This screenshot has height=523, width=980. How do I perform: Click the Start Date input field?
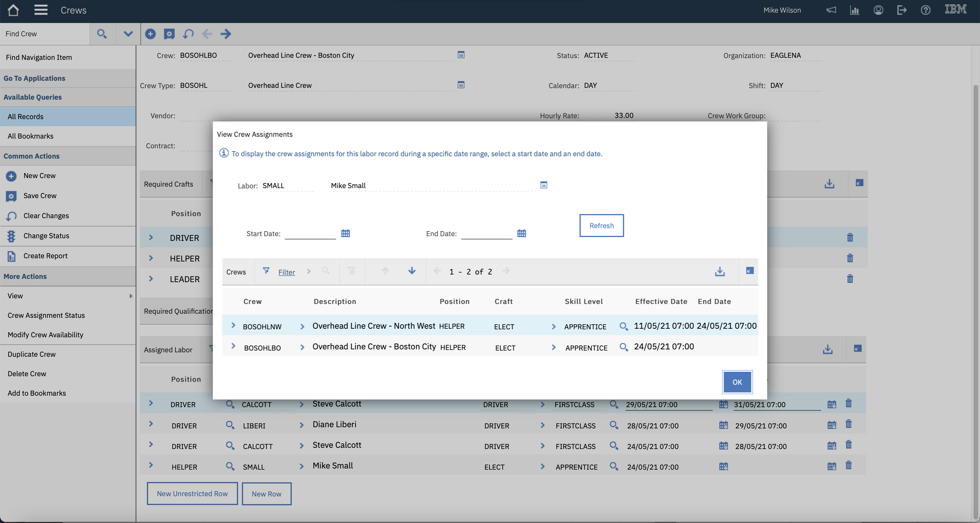click(310, 233)
